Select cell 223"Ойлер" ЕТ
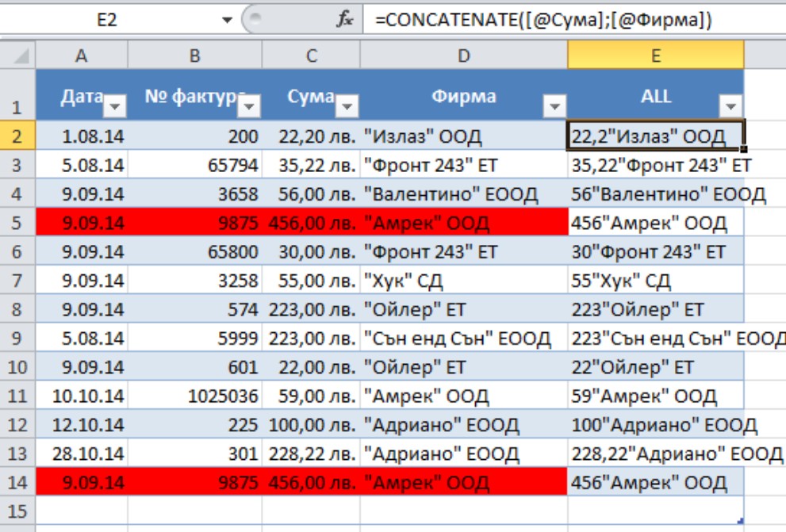This screenshot has height=532, width=786. (656, 309)
